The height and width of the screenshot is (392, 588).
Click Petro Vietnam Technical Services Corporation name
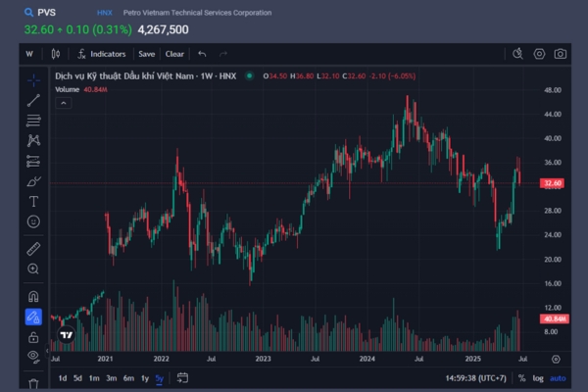tap(197, 13)
